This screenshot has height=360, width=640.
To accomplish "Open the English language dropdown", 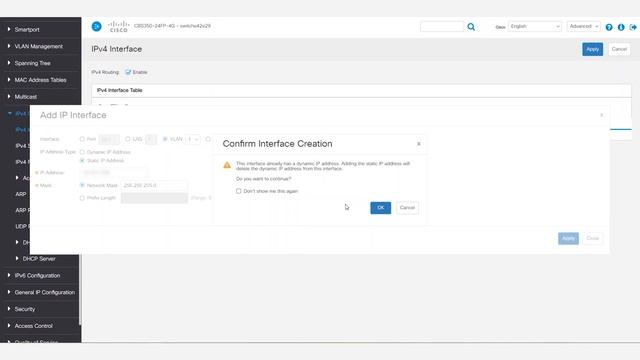I will 535,27.
